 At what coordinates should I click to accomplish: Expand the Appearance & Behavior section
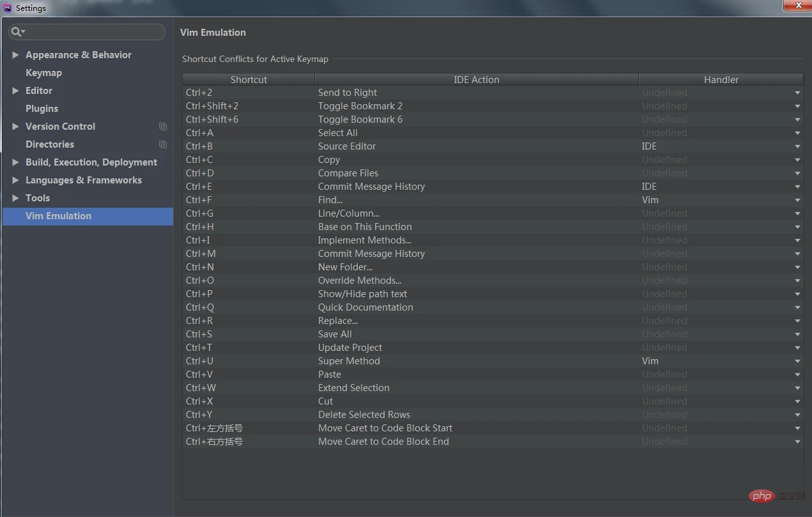coord(15,55)
